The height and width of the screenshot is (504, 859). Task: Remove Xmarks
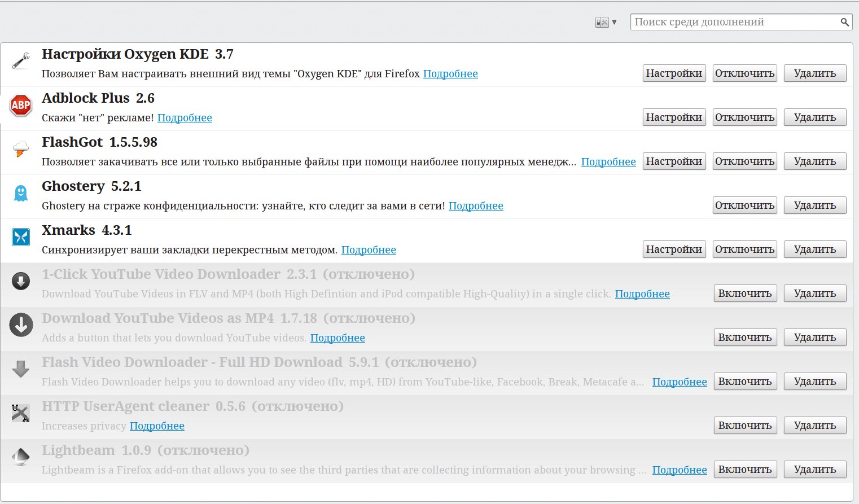pos(815,249)
